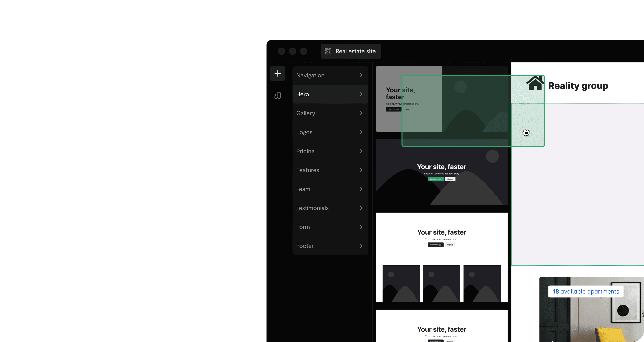Select white hero template with three images
Image resolution: width=644 pixels, height=342 pixels.
pos(442,258)
